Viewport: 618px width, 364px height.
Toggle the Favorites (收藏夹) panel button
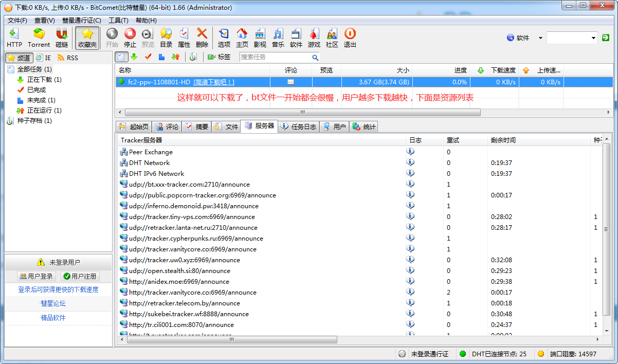click(87, 38)
